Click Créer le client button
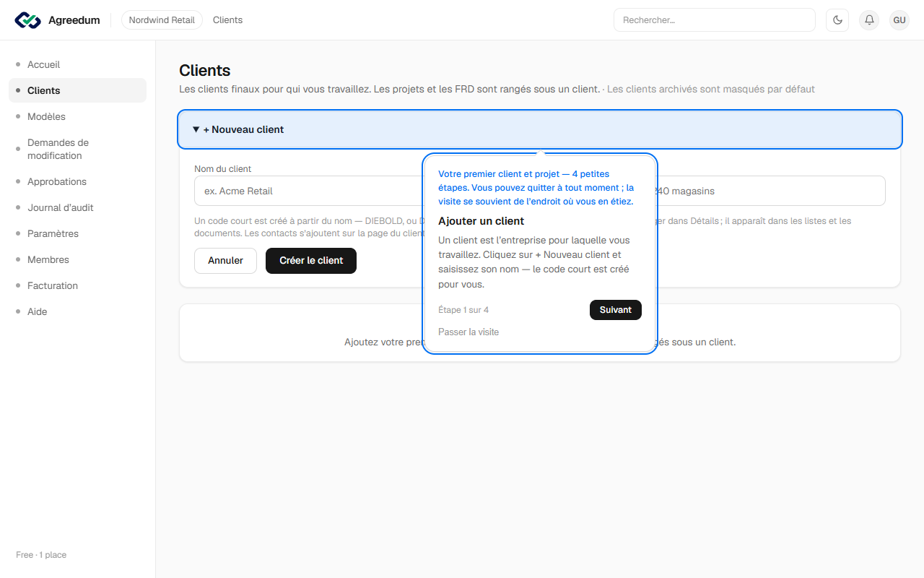 pos(311,261)
